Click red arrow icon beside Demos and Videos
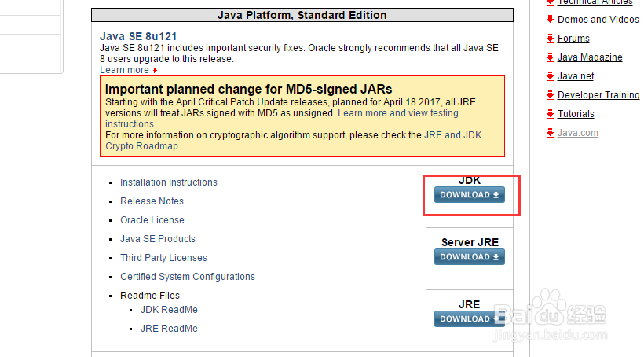Image resolution: width=644 pixels, height=357 pixels. [x=551, y=20]
